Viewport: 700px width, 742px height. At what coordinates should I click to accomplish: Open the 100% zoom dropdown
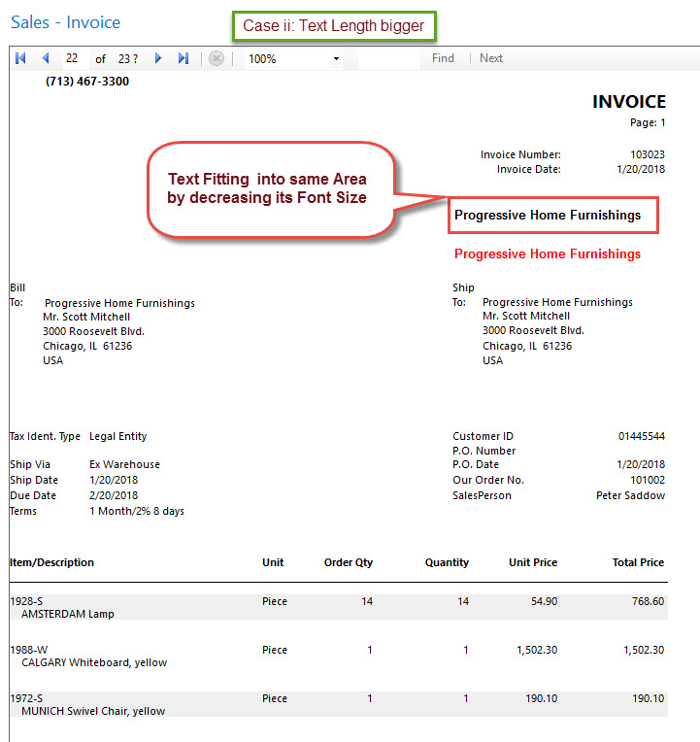click(x=336, y=58)
